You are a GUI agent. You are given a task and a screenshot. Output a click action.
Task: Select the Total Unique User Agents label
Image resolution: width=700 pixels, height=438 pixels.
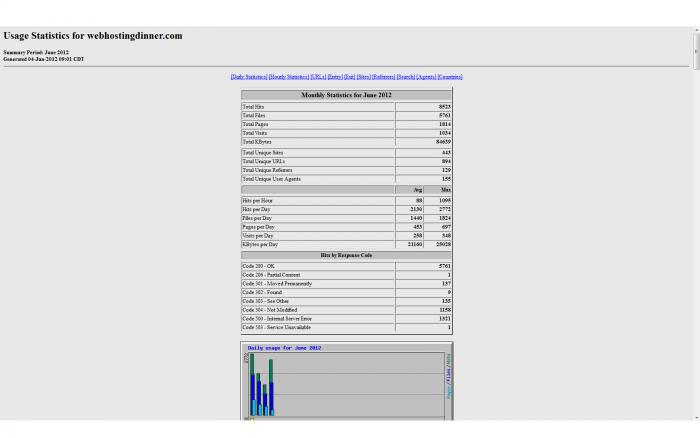click(x=271, y=179)
